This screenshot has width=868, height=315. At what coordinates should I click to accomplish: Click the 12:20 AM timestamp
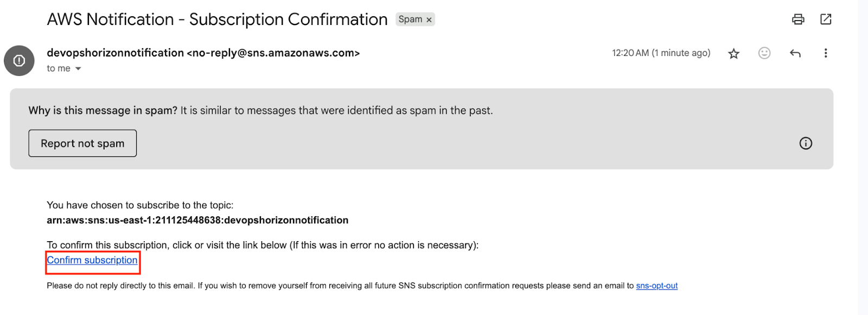(661, 53)
